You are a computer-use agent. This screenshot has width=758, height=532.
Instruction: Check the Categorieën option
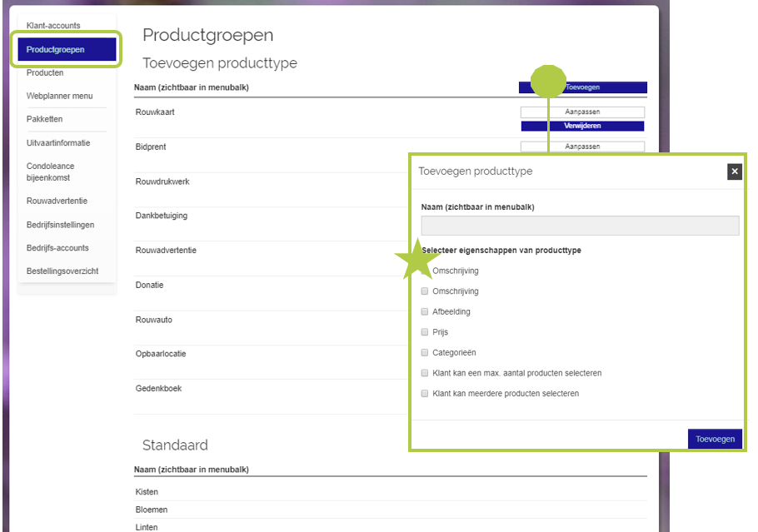coord(425,353)
